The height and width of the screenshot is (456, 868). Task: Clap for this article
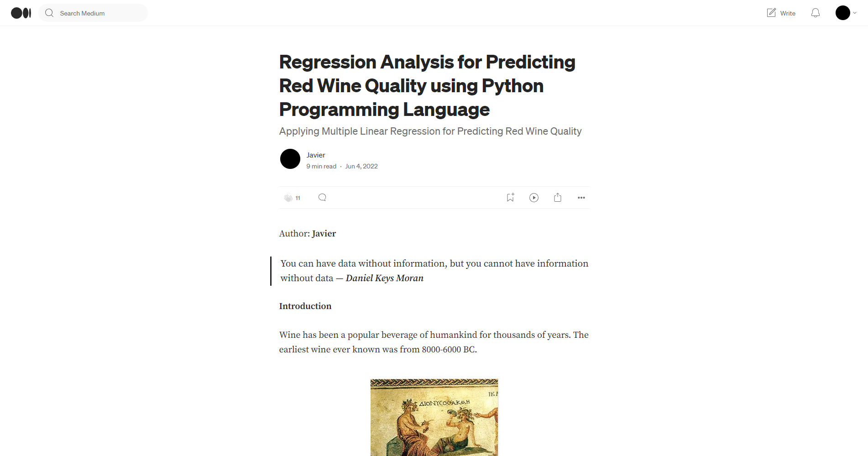[288, 198]
